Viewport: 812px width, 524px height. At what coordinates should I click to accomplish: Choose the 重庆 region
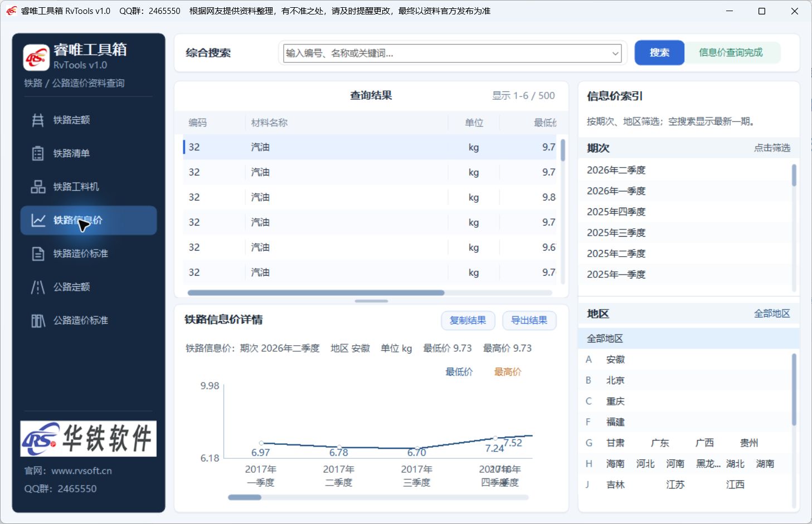[x=615, y=401]
